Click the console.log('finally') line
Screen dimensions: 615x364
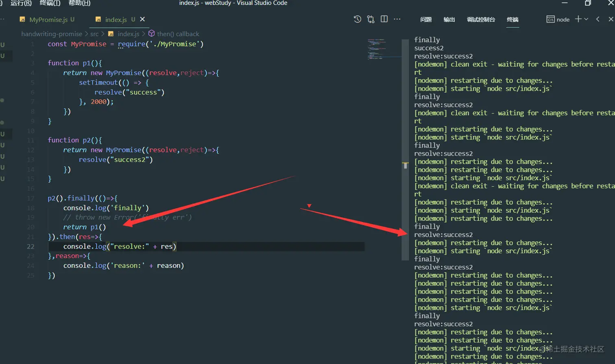point(106,208)
